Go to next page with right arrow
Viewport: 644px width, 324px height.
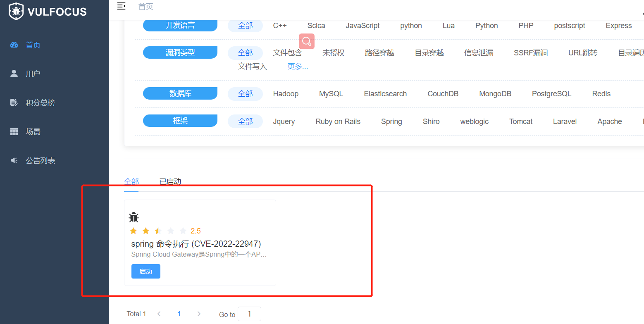199,314
